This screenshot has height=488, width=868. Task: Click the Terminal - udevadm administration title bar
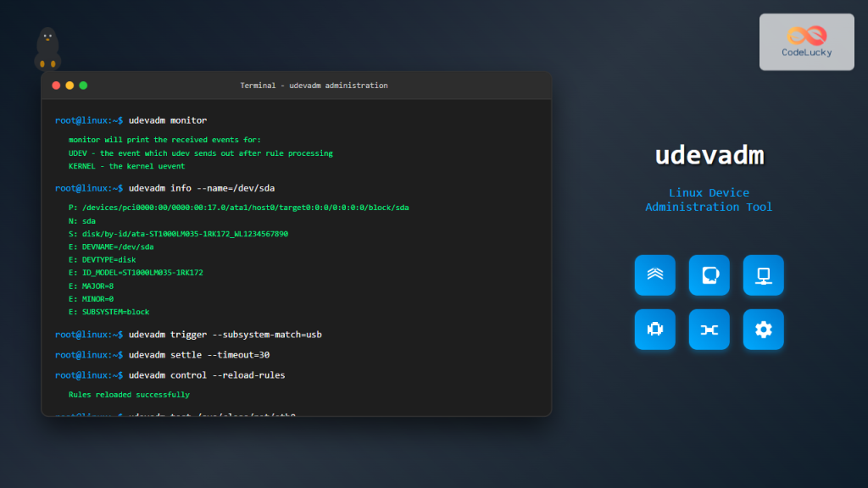coord(314,85)
